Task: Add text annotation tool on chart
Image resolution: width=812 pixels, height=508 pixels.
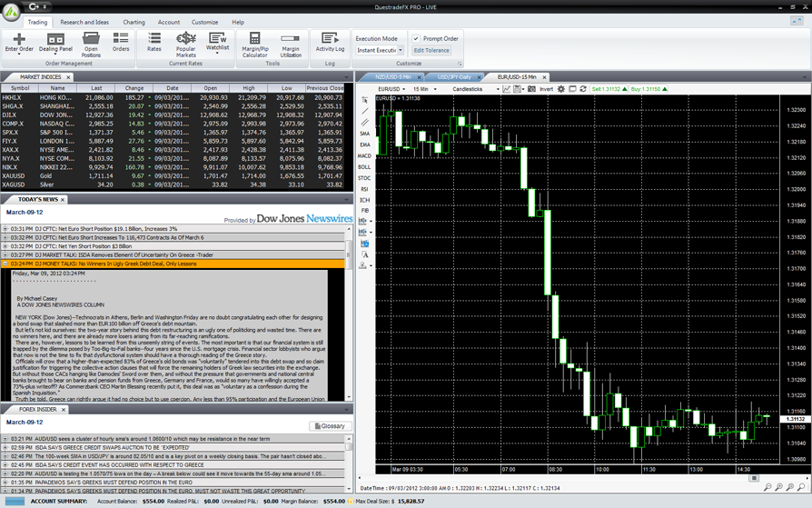Action: click(364, 254)
